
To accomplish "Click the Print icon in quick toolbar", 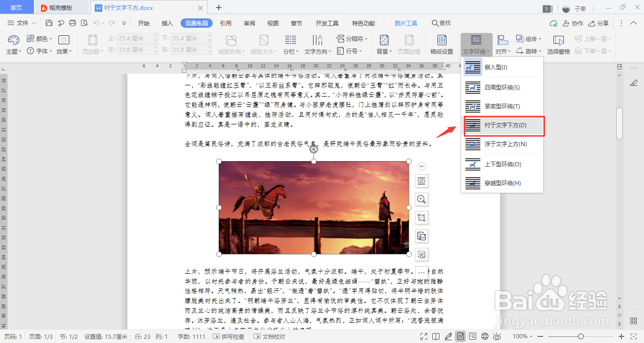I will [x=73, y=23].
